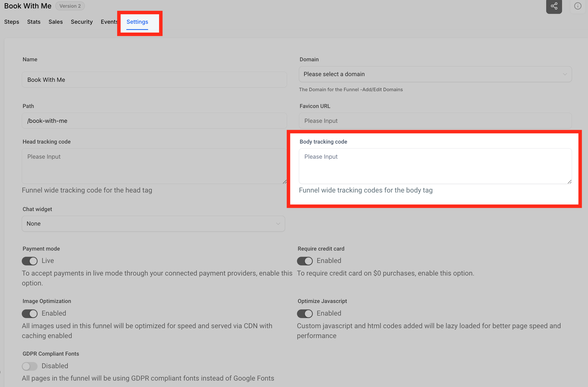Viewport: 588px width, 387px height.
Task: Click the Favicon URL input
Action: pyautogui.click(x=435, y=121)
